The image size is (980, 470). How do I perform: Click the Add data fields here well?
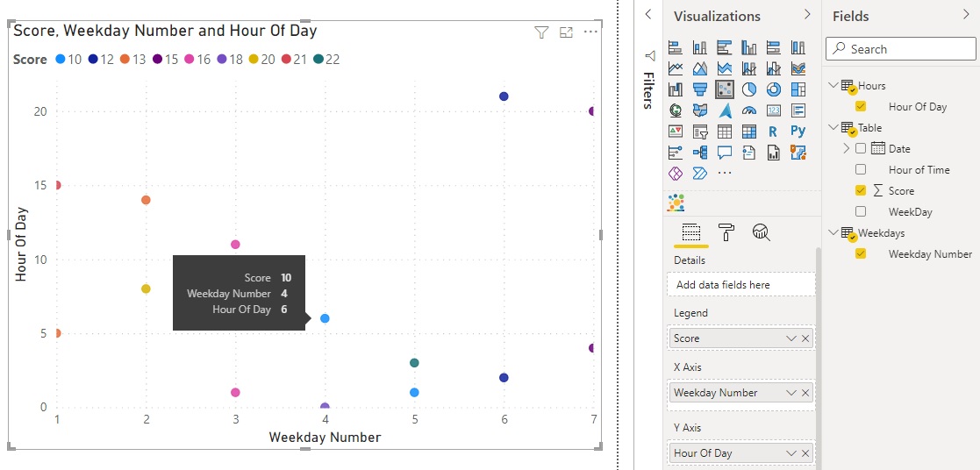click(741, 284)
